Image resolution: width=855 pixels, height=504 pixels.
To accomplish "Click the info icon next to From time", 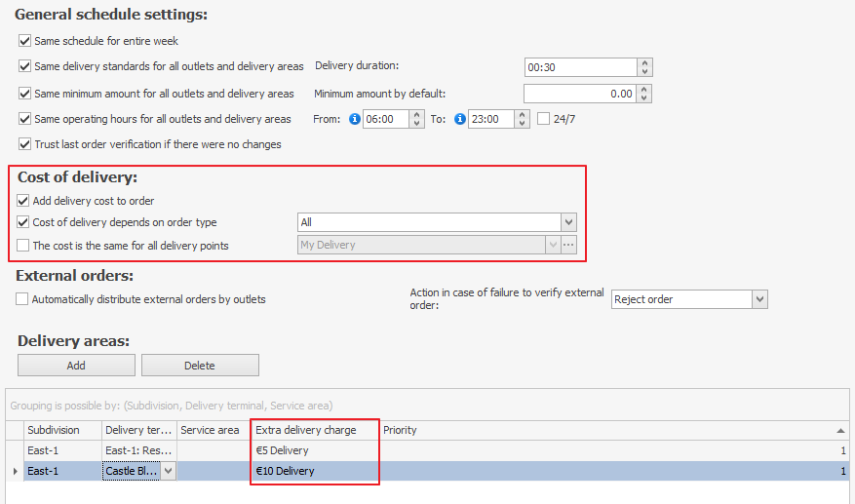I will coord(355,119).
